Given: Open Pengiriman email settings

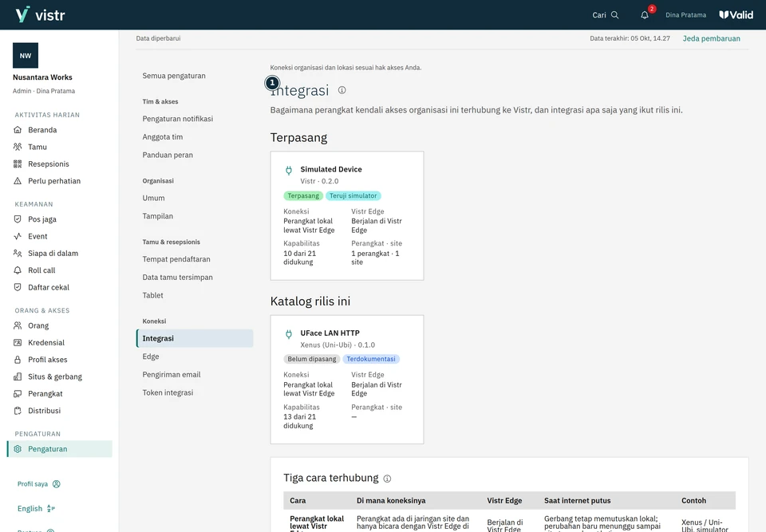Looking at the screenshot, I should (172, 375).
